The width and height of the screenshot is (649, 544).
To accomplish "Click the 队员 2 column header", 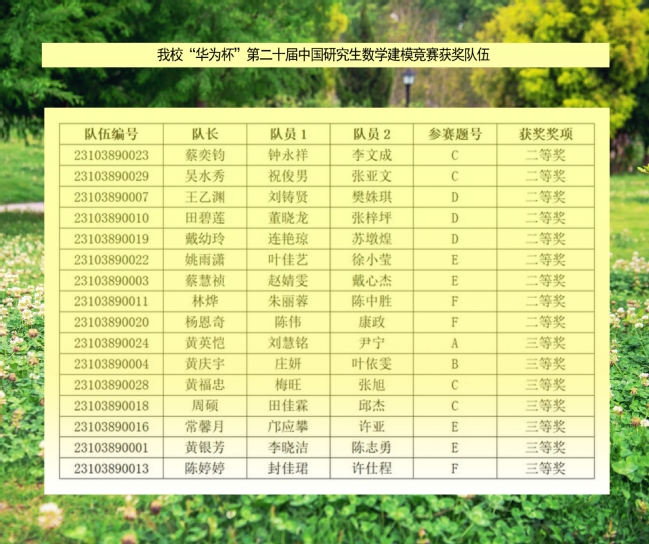I will pyautogui.click(x=372, y=134).
